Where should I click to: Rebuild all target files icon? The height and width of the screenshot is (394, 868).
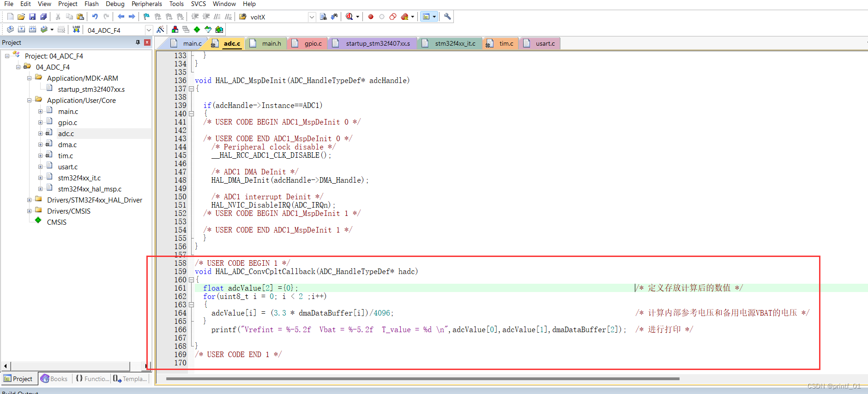click(32, 30)
